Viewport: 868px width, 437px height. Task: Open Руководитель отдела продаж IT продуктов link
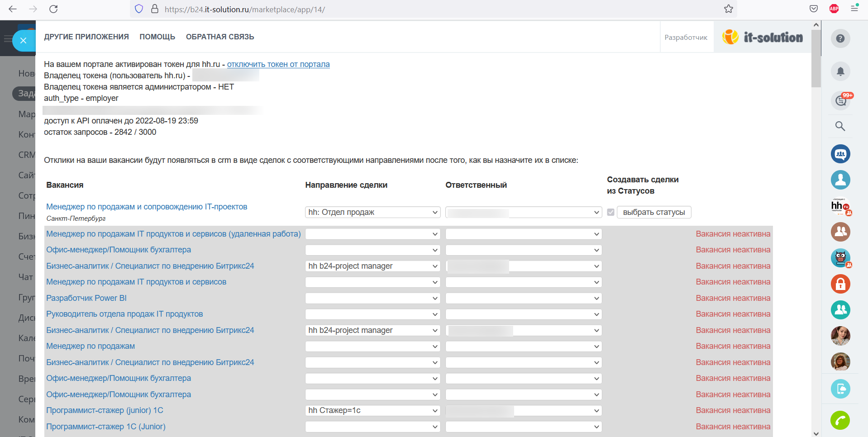[x=124, y=314]
